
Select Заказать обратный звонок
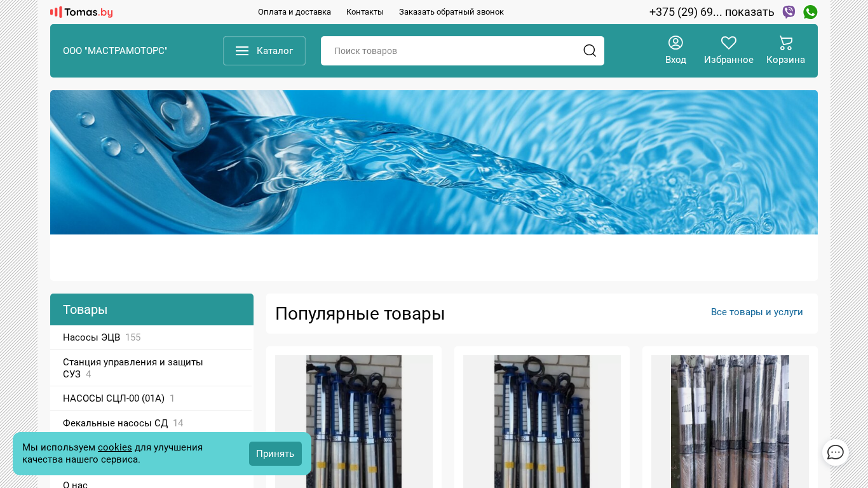(451, 12)
